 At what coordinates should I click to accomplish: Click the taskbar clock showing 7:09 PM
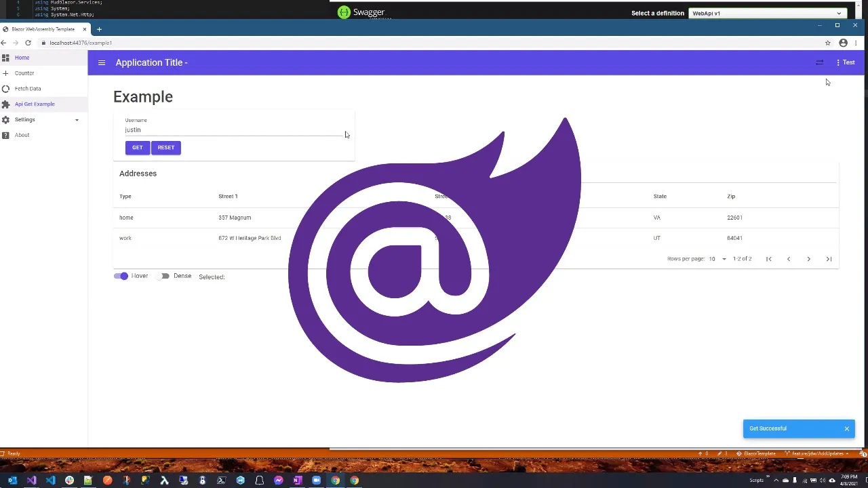click(x=850, y=481)
